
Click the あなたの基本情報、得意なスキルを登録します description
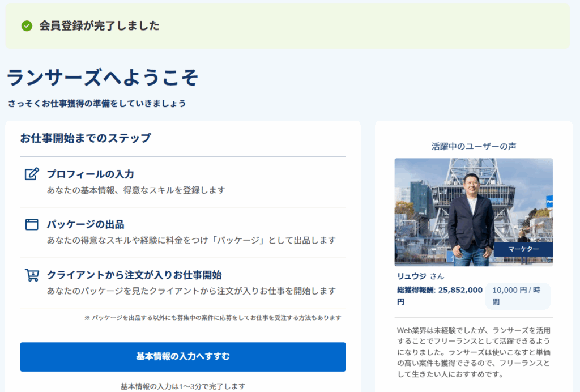pos(136,190)
